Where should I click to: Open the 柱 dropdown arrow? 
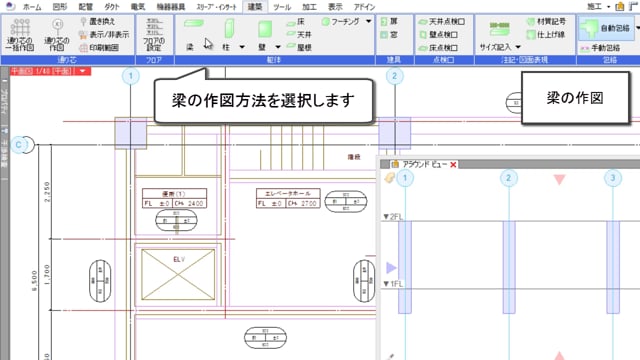[x=242, y=47]
